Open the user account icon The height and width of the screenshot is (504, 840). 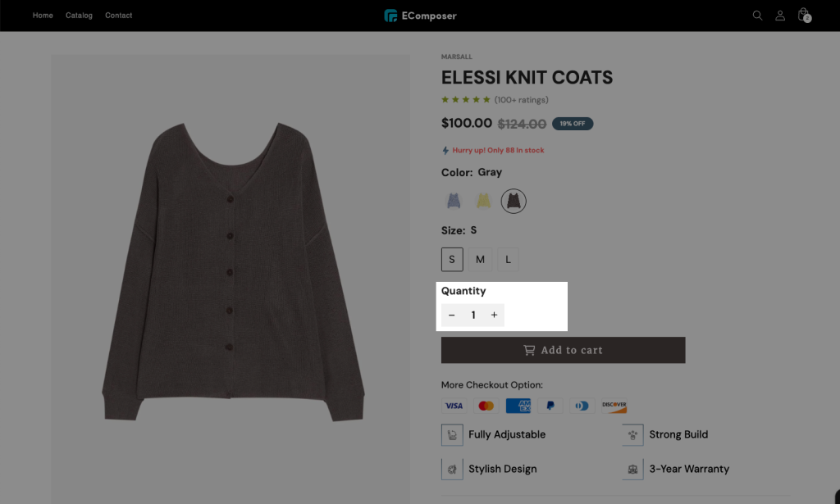(780, 16)
